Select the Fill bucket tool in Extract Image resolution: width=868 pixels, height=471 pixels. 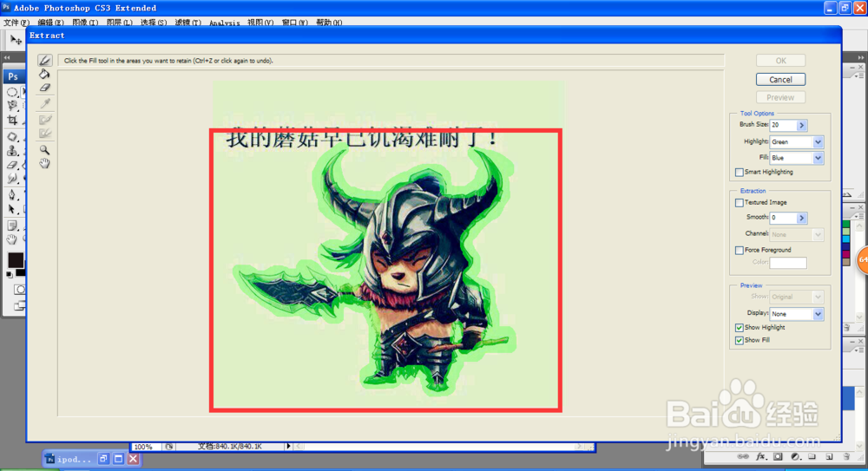(44, 75)
